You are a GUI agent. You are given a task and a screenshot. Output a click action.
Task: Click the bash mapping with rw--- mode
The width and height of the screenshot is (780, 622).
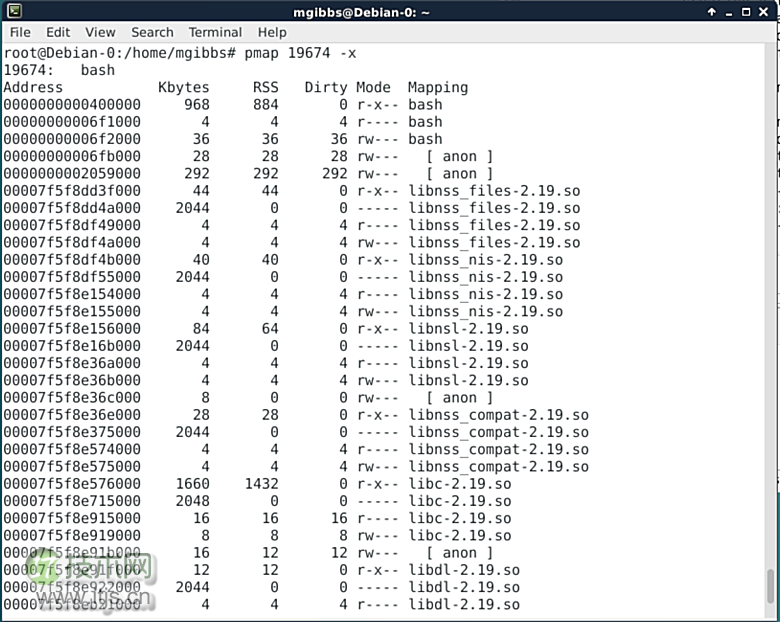[x=425, y=139]
